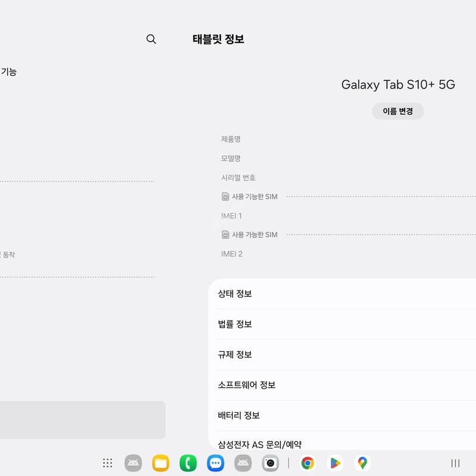Select the 제품명 label
This screenshot has width=476, height=476.
point(231,139)
